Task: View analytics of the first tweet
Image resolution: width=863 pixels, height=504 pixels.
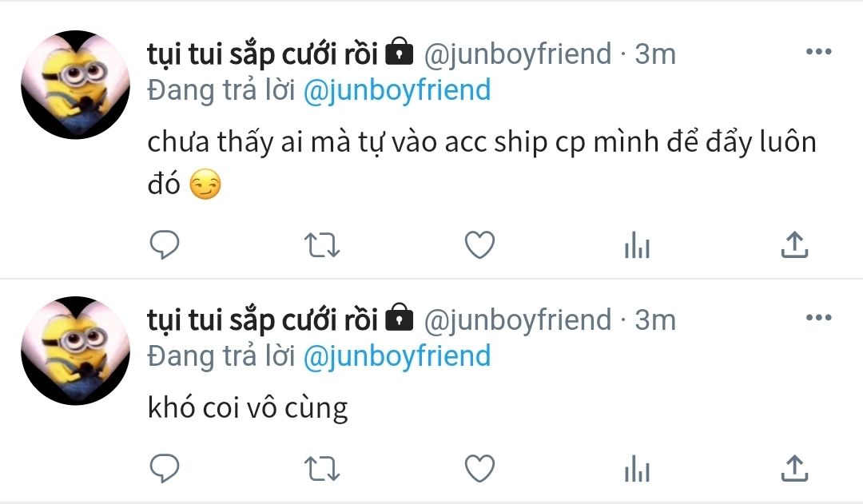Action: (638, 245)
